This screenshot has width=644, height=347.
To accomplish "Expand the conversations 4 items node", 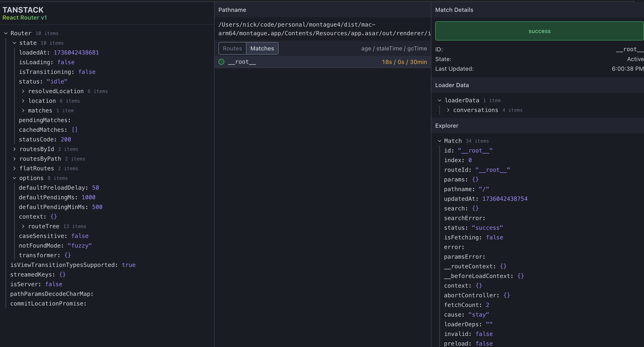I will pyautogui.click(x=448, y=110).
